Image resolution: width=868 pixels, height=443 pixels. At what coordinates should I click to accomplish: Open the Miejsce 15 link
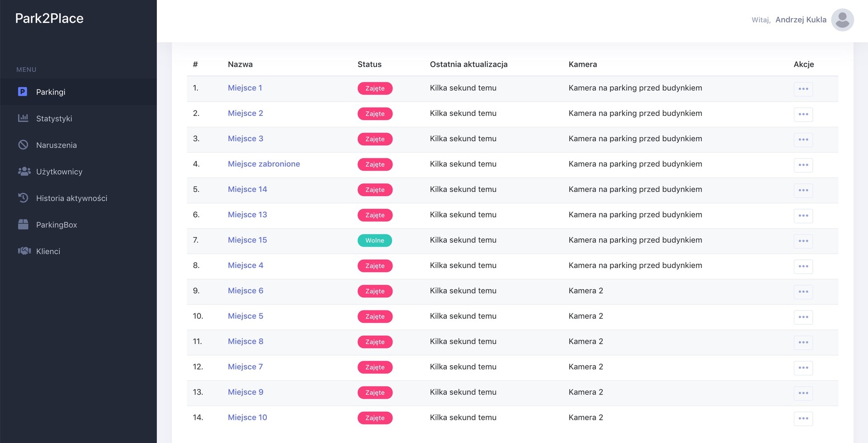(x=247, y=240)
